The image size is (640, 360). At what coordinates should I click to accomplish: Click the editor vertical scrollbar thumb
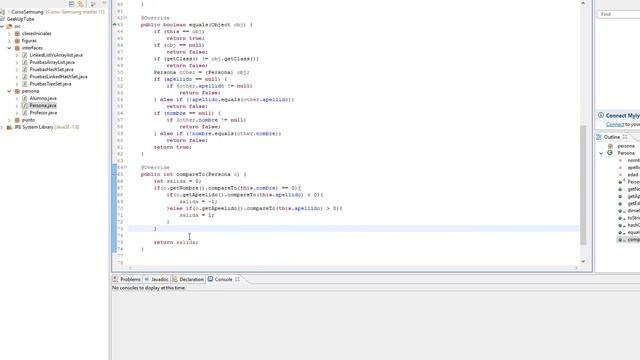click(x=583, y=184)
